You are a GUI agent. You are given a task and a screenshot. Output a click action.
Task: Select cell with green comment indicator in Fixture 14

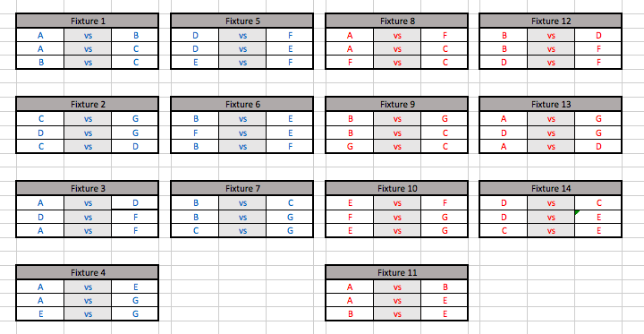point(598,217)
